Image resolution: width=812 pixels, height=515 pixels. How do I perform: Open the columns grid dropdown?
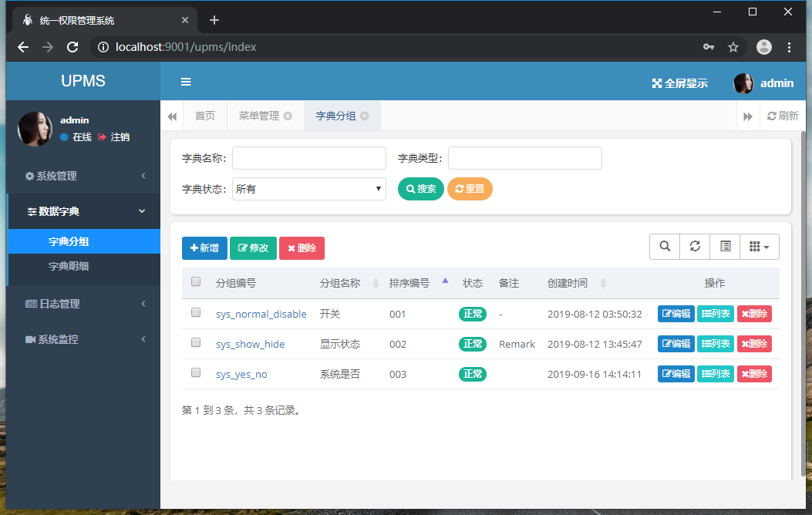click(x=760, y=247)
